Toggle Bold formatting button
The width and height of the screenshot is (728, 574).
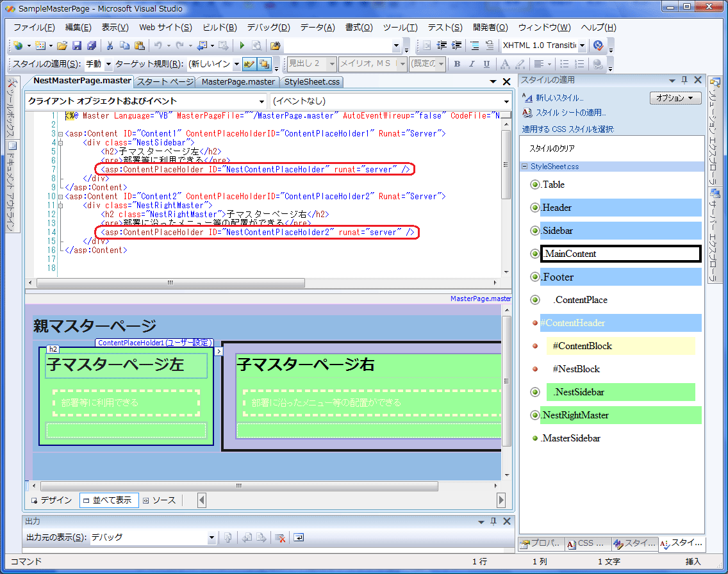(458, 64)
